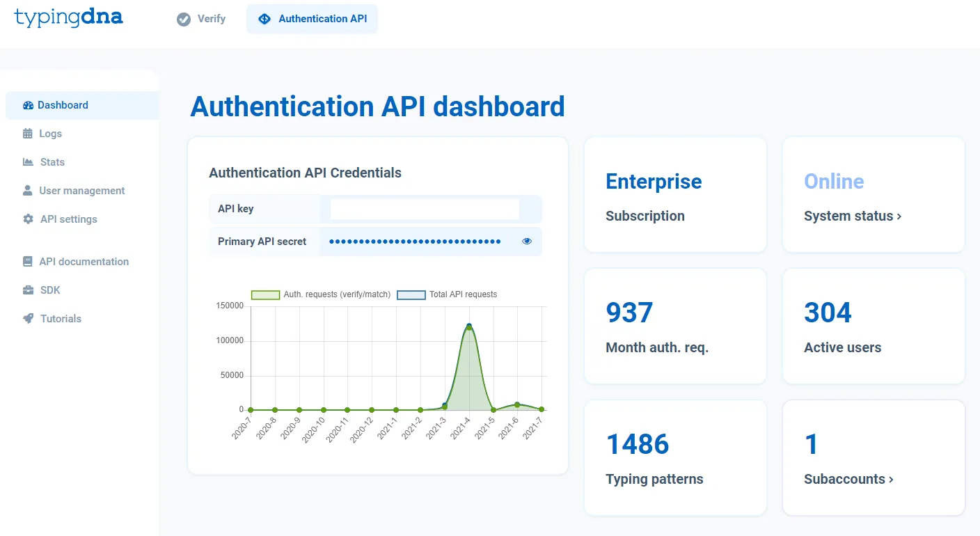The height and width of the screenshot is (536, 980).
Task: Open the Enterprise Subscription card
Action: pyautogui.click(x=675, y=195)
